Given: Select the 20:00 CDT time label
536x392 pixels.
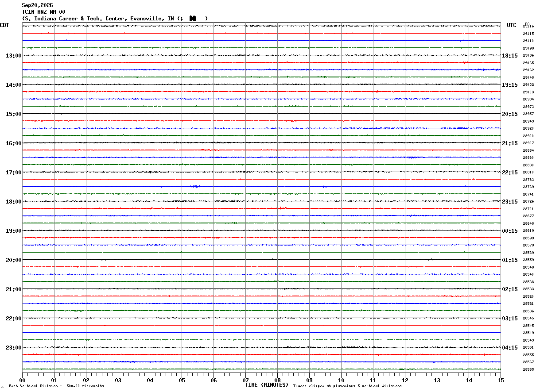Looking at the screenshot, I should pos(14,260).
